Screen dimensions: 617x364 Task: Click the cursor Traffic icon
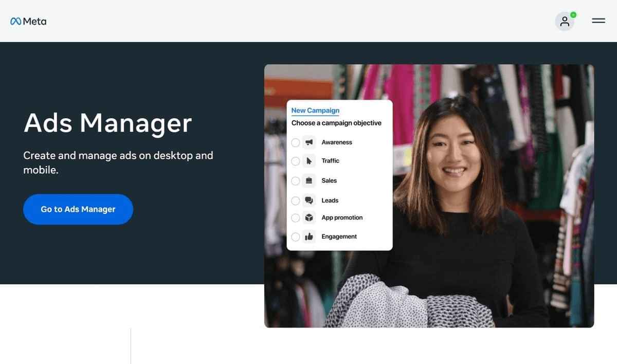point(309,161)
